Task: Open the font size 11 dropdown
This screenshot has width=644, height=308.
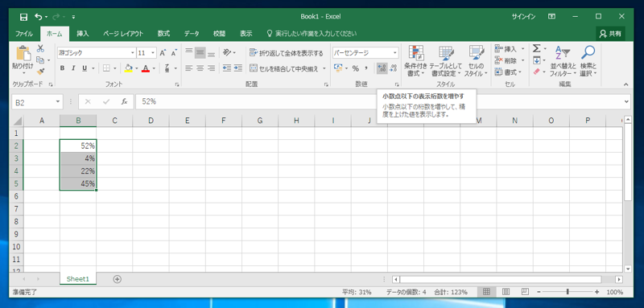Action: [x=154, y=53]
